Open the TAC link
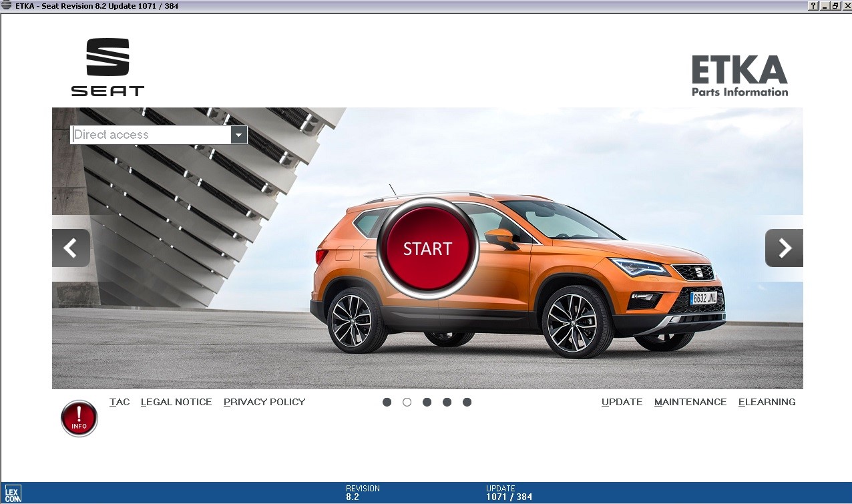 120,402
